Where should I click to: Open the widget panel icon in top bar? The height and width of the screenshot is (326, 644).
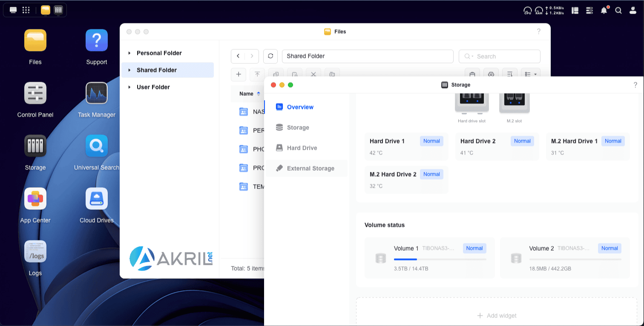(575, 10)
